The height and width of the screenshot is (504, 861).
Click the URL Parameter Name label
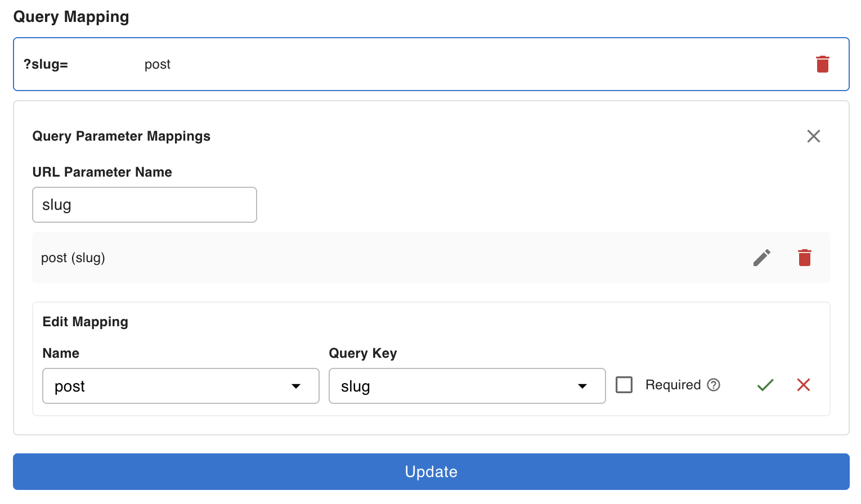[x=102, y=172]
